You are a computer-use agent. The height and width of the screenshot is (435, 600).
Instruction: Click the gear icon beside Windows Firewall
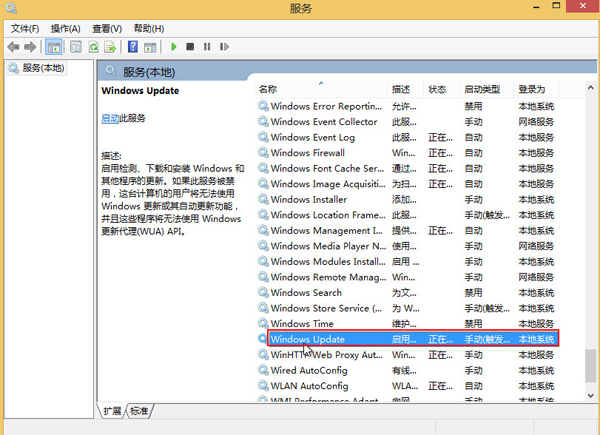tap(263, 152)
